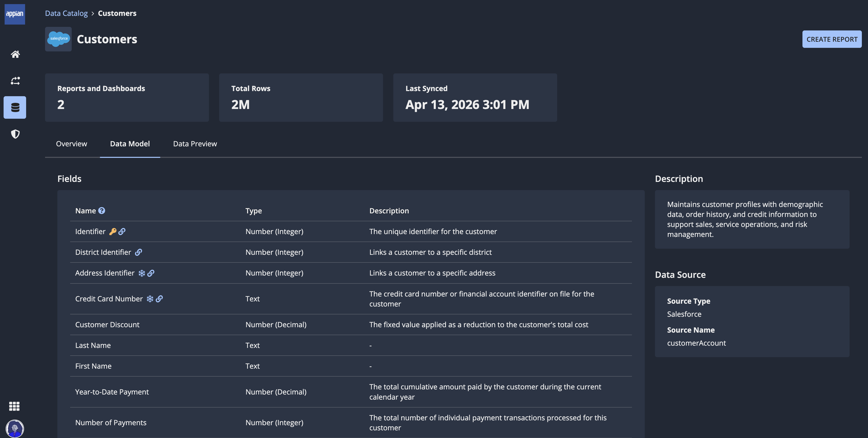868x438 pixels.
Task: Click the user profile avatar
Action: coord(15,429)
